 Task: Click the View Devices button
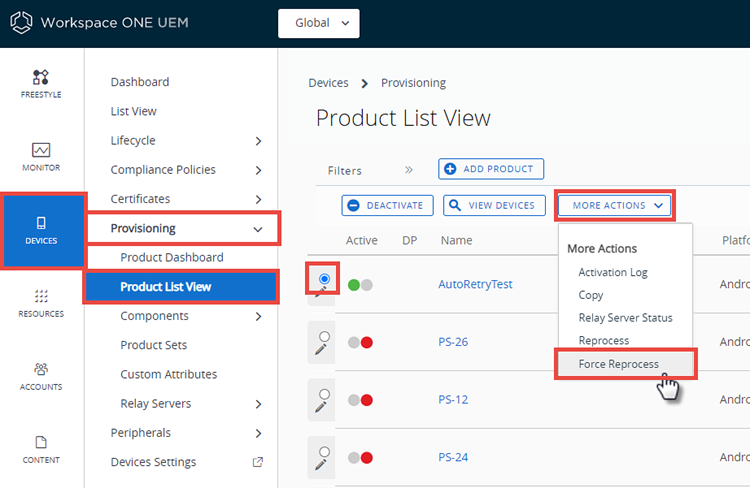(494, 205)
